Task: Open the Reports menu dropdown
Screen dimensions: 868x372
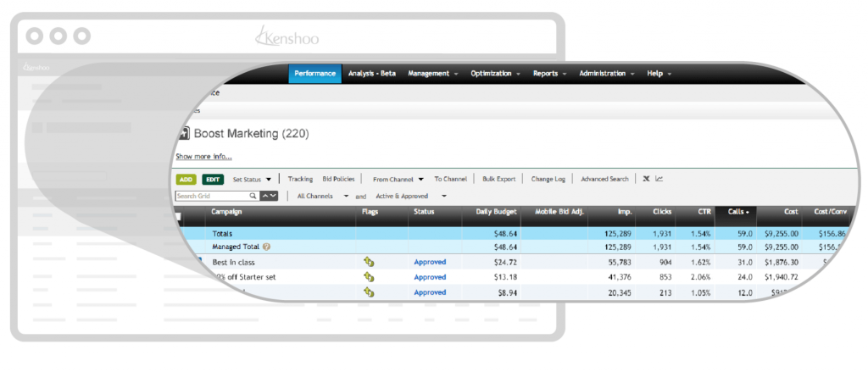Action: (549, 73)
